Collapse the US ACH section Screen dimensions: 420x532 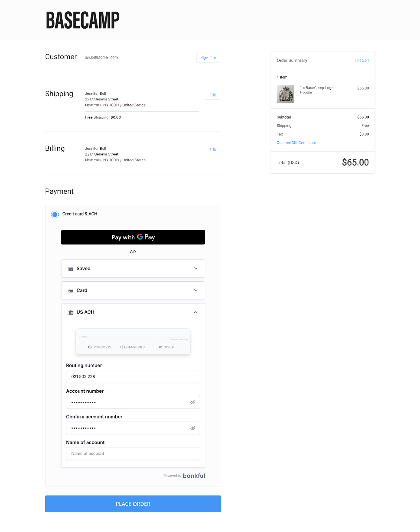point(196,312)
